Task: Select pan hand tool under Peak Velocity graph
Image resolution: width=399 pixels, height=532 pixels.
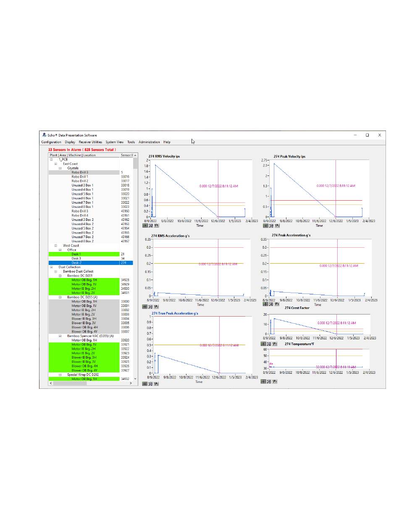Action: (276, 225)
